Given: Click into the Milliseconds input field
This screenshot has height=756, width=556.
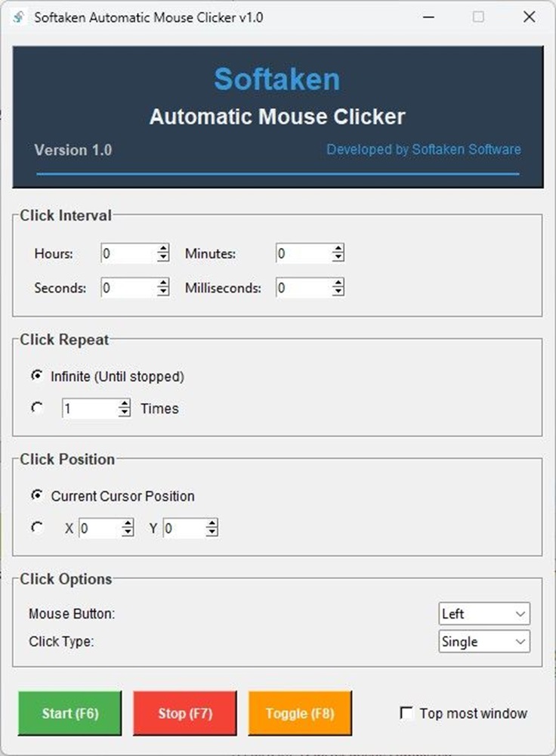Looking at the screenshot, I should coord(302,288).
